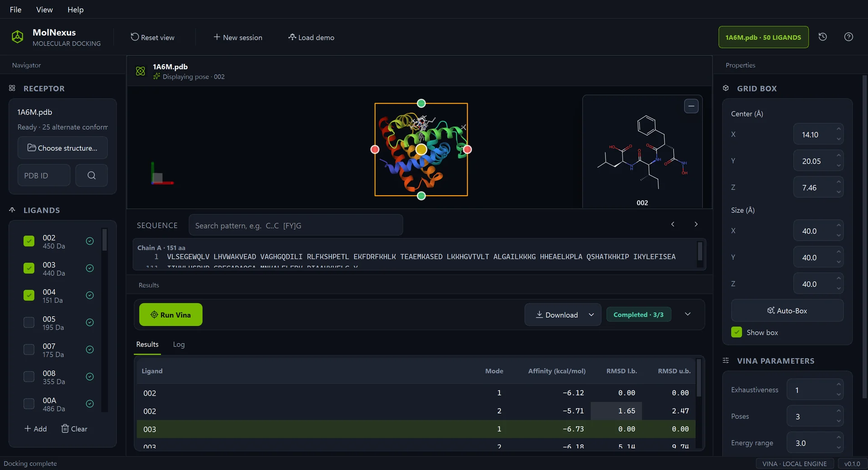Collapse the 2D ligand preview panel
Screen dimensions: 868x470
691,106
